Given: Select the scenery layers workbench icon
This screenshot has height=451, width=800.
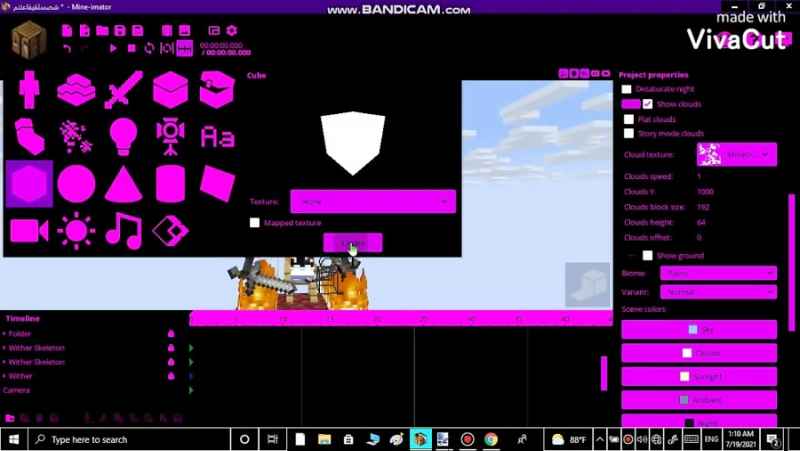Looking at the screenshot, I should tap(76, 90).
